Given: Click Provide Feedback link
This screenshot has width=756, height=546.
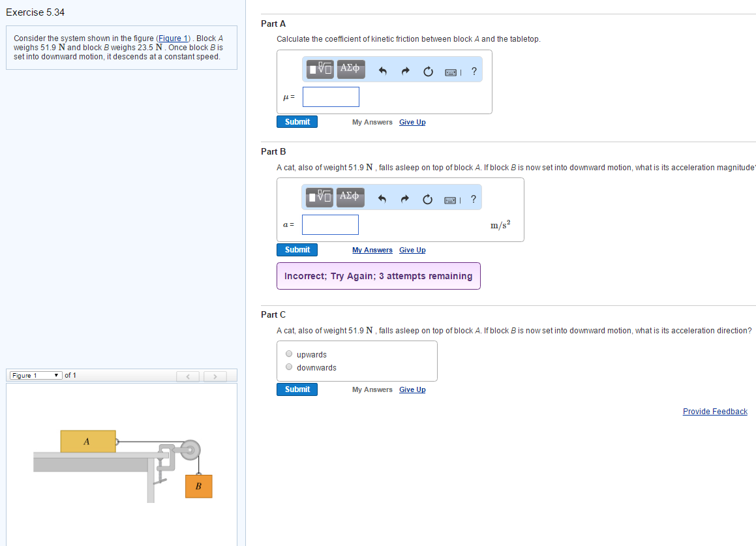Looking at the screenshot, I should pyautogui.click(x=715, y=411).
